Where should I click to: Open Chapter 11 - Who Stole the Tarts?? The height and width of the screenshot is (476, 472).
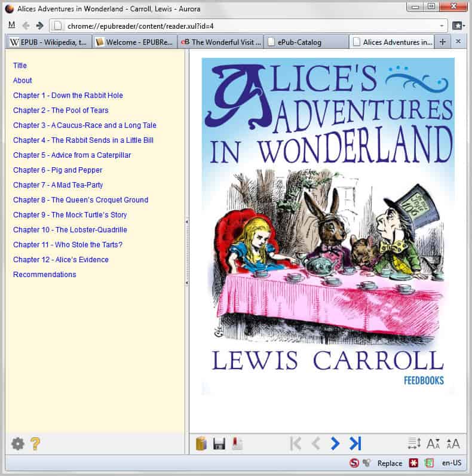coord(68,244)
